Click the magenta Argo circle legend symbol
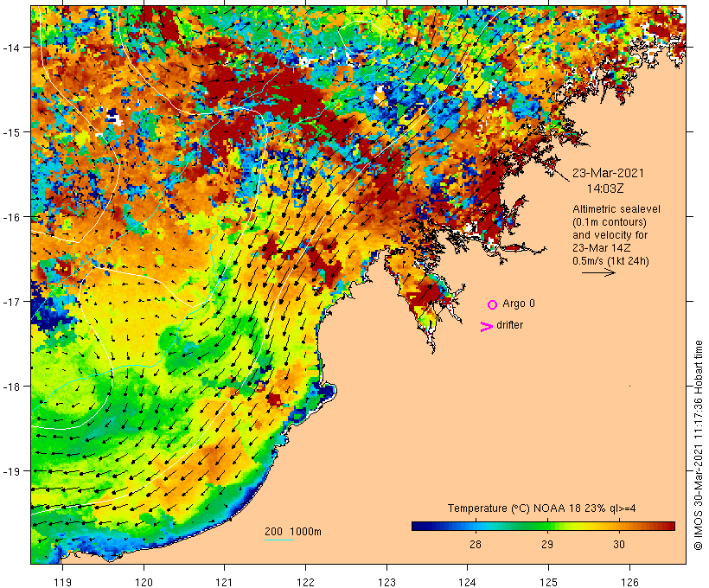 (493, 304)
